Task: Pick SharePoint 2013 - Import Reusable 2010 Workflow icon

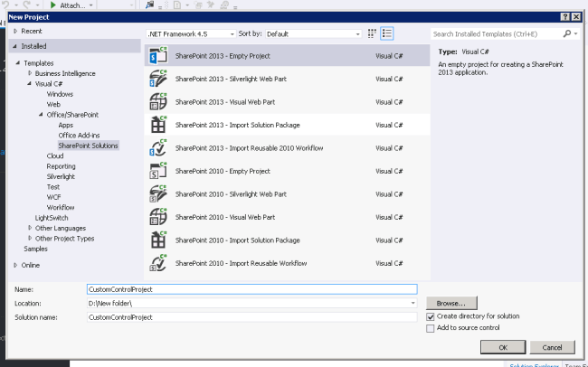Action: [x=157, y=148]
